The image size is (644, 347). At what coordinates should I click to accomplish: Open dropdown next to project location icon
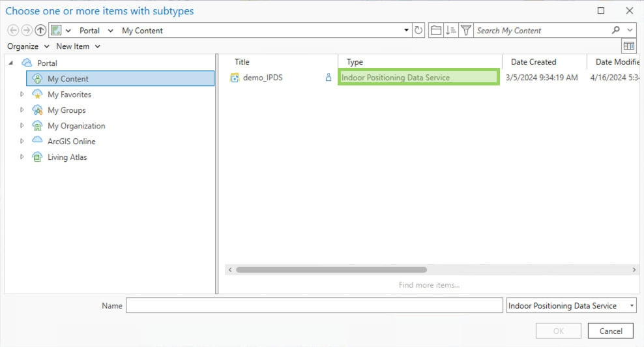tap(68, 31)
